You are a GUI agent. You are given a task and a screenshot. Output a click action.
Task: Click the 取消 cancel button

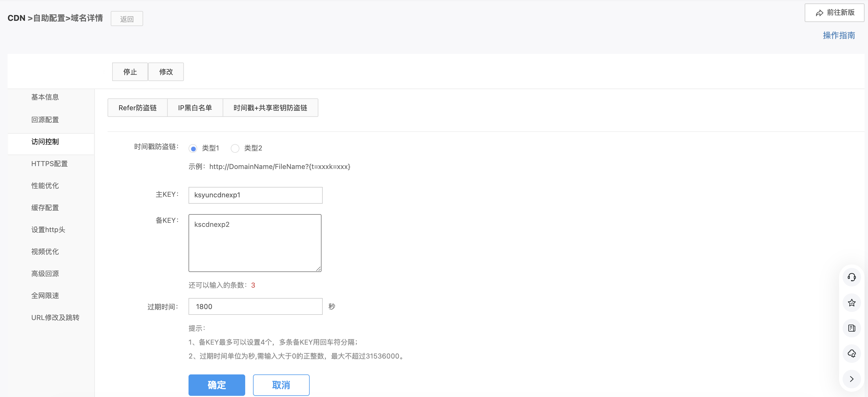pyautogui.click(x=281, y=385)
